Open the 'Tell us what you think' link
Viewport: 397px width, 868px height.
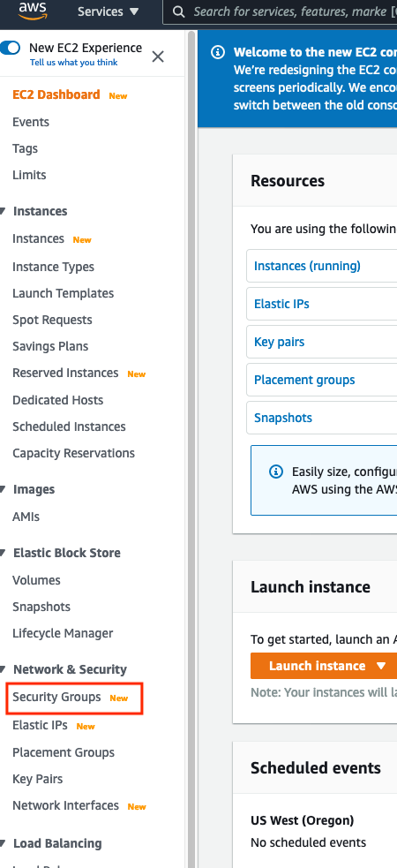pos(73,62)
